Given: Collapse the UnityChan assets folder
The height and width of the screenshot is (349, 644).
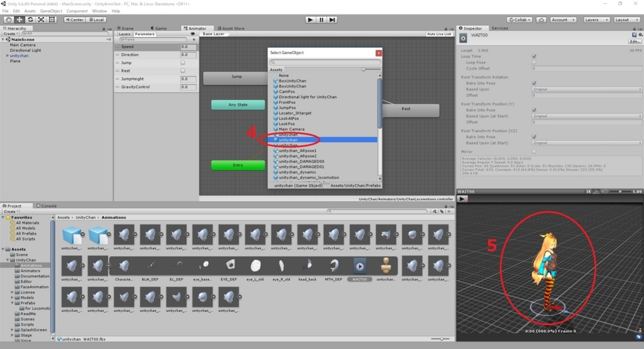Looking at the screenshot, I should [x=8, y=260].
